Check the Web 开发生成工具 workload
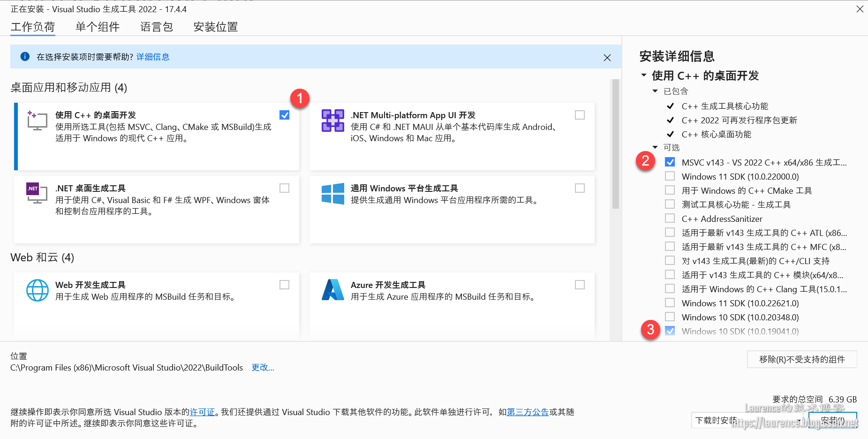The image size is (868, 439). click(x=285, y=285)
